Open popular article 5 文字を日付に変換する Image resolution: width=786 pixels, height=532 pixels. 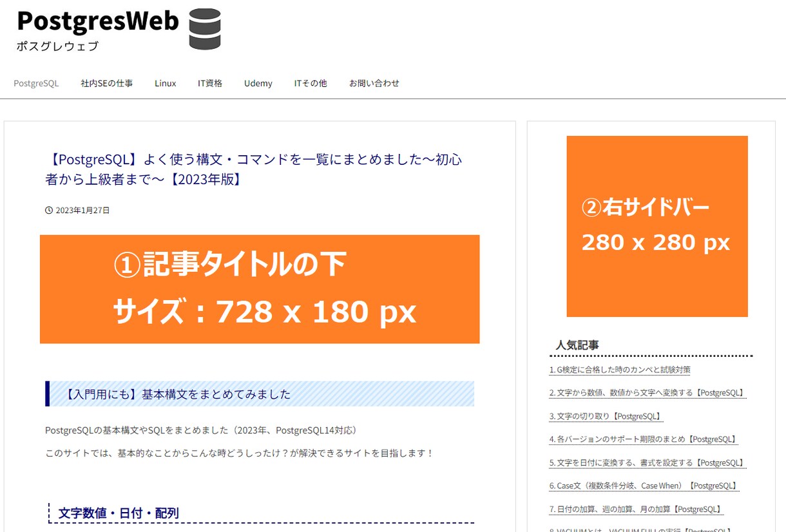[647, 462]
